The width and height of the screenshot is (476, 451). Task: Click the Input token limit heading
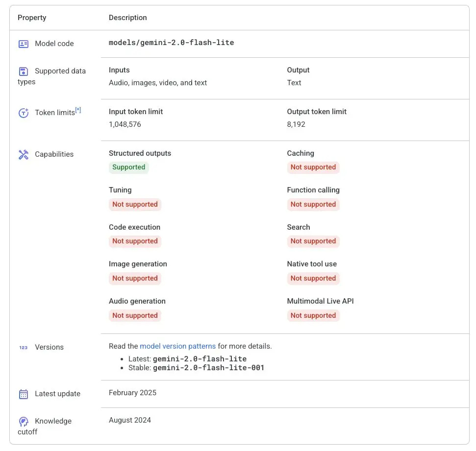[136, 112]
